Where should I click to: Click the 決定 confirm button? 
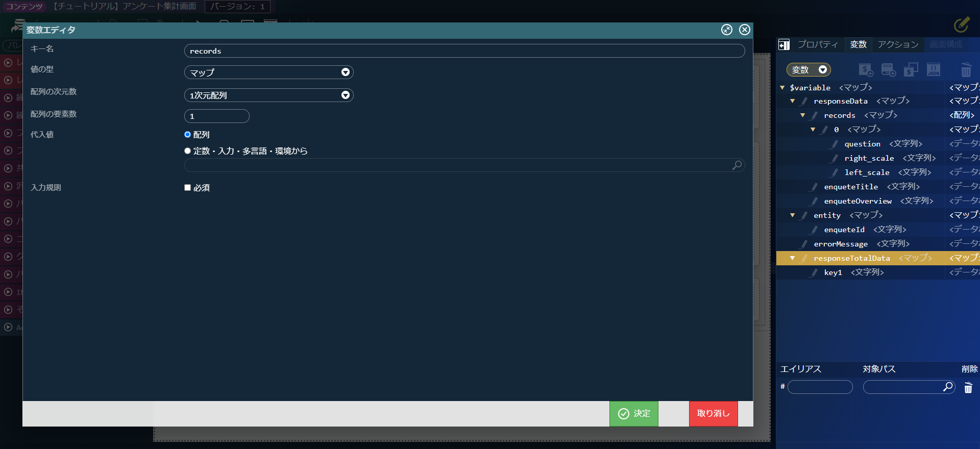coord(634,414)
